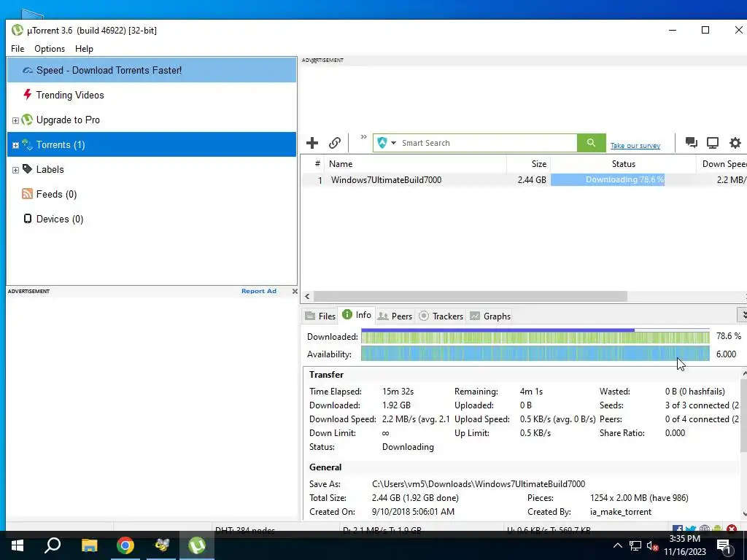
Task: Open Windows Start menu
Action: click(x=18, y=545)
